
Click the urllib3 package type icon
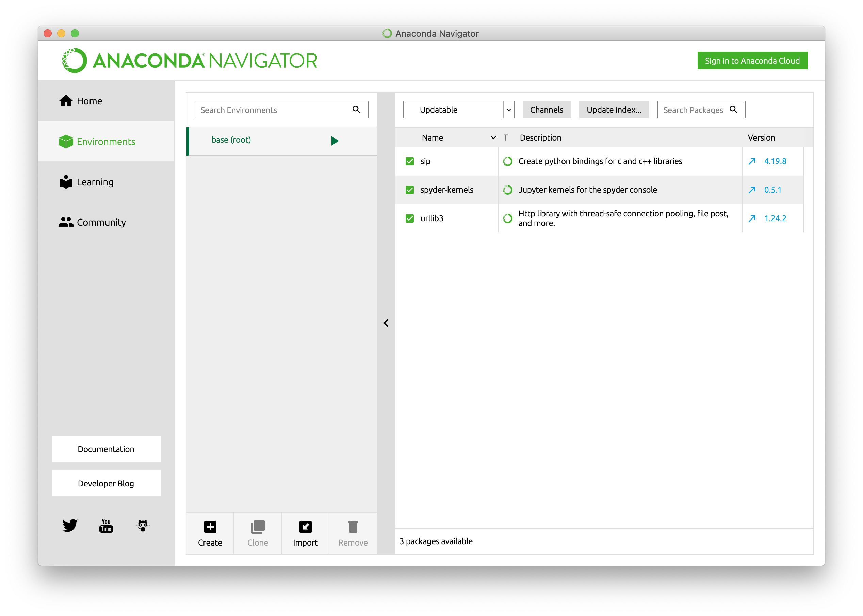tap(507, 218)
